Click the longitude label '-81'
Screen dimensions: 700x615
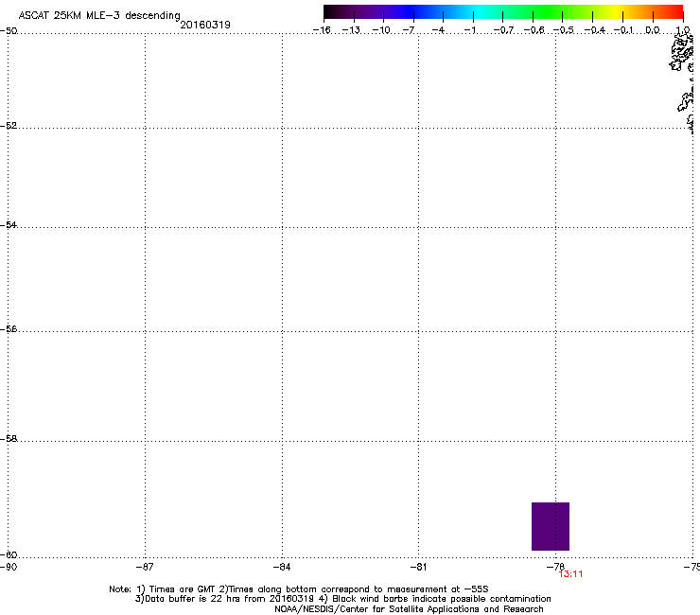(418, 567)
